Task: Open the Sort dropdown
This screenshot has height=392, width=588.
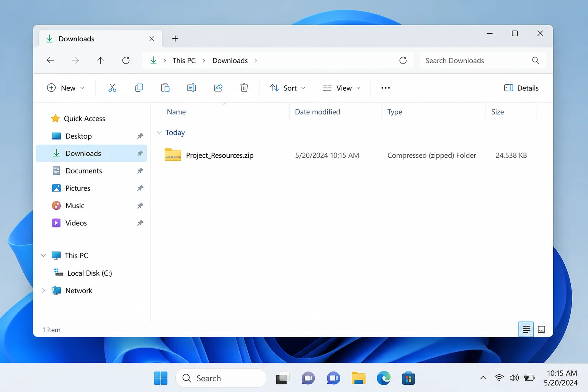Action: 288,88
